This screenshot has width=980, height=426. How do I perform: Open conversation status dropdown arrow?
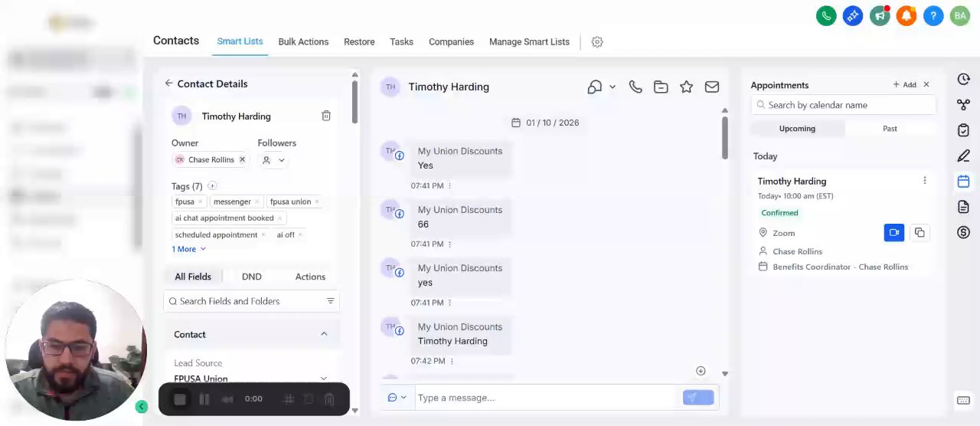[612, 87]
